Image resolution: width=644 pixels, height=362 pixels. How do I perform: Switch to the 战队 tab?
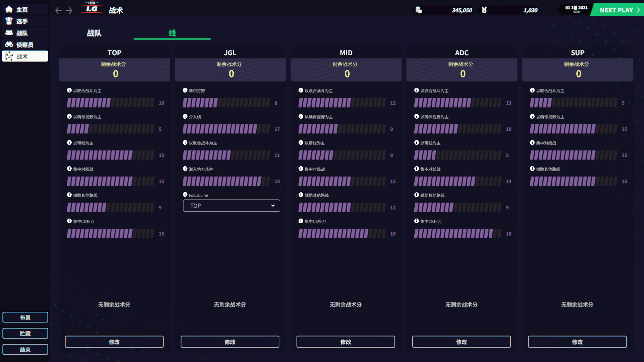coord(94,33)
